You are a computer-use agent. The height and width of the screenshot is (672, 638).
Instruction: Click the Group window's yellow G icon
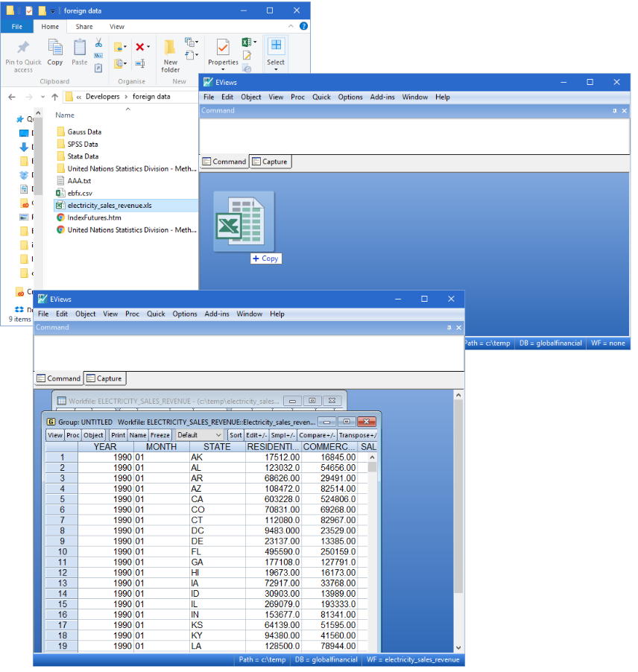coord(51,422)
